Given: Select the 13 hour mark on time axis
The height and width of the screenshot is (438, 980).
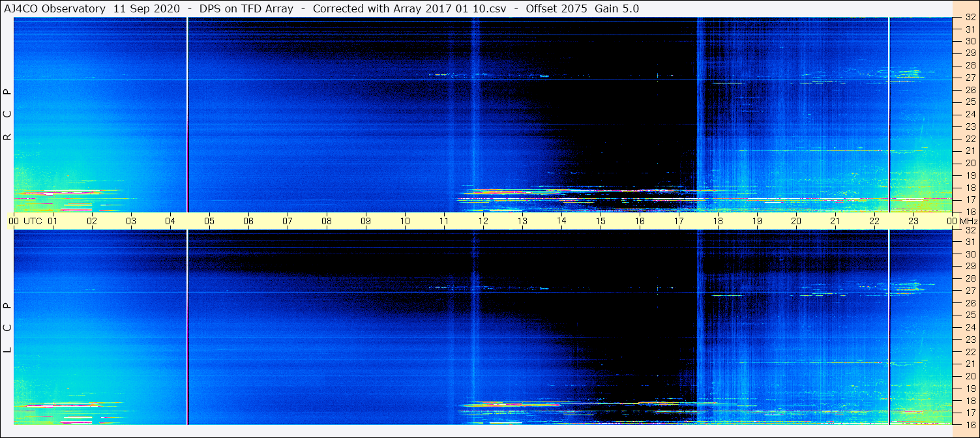Looking at the screenshot, I should pyautogui.click(x=522, y=221).
